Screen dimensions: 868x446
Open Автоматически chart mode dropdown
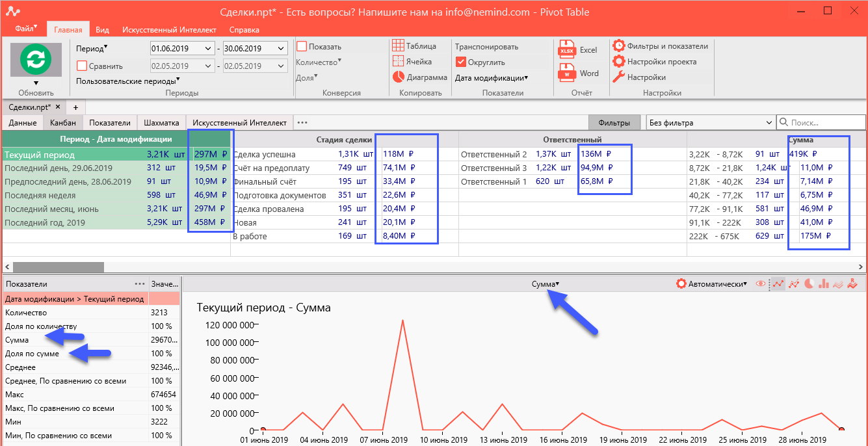(x=717, y=284)
